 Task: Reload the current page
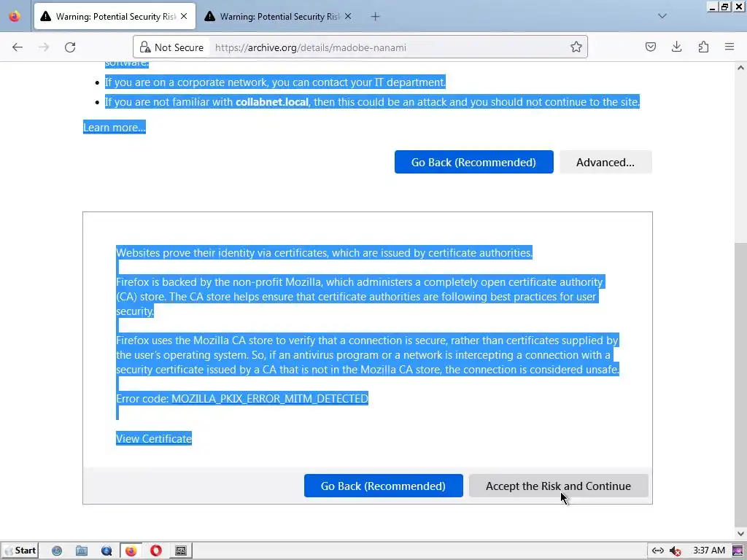tap(70, 47)
